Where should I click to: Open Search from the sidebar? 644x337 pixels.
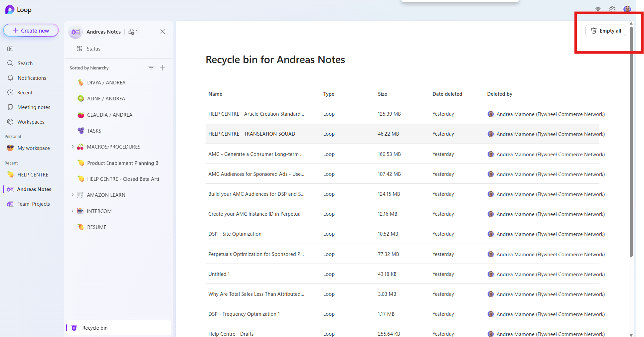[25, 63]
